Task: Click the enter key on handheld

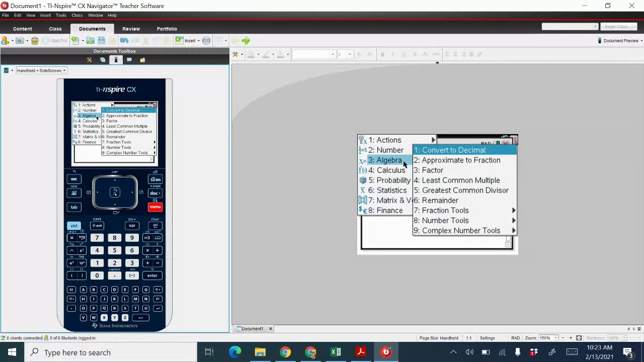Action: pyautogui.click(x=152, y=276)
